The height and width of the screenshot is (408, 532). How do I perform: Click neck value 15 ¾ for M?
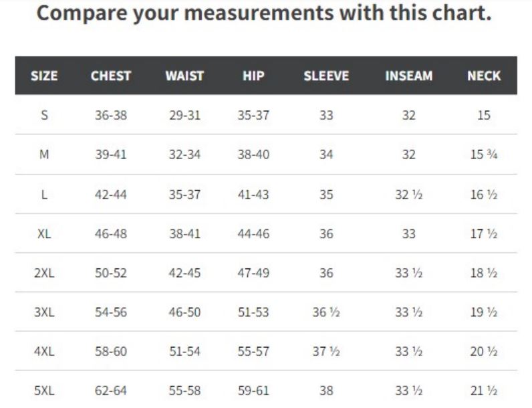484,155
